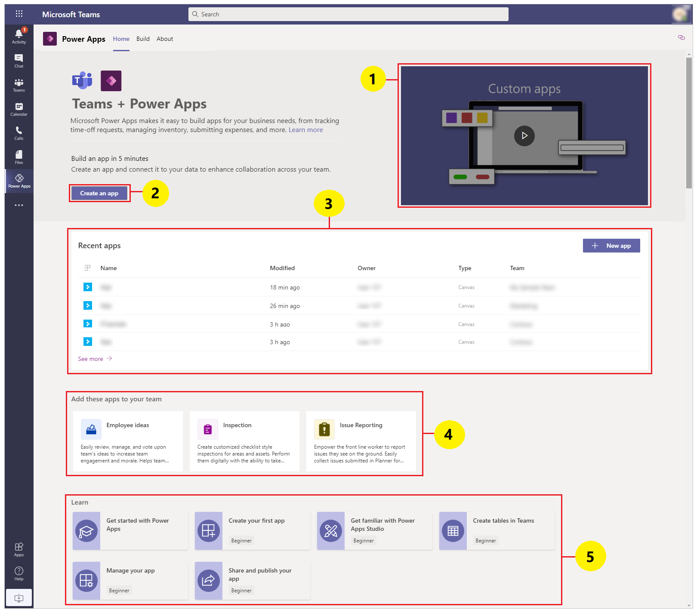Open the Calendar in sidebar

coord(19,109)
